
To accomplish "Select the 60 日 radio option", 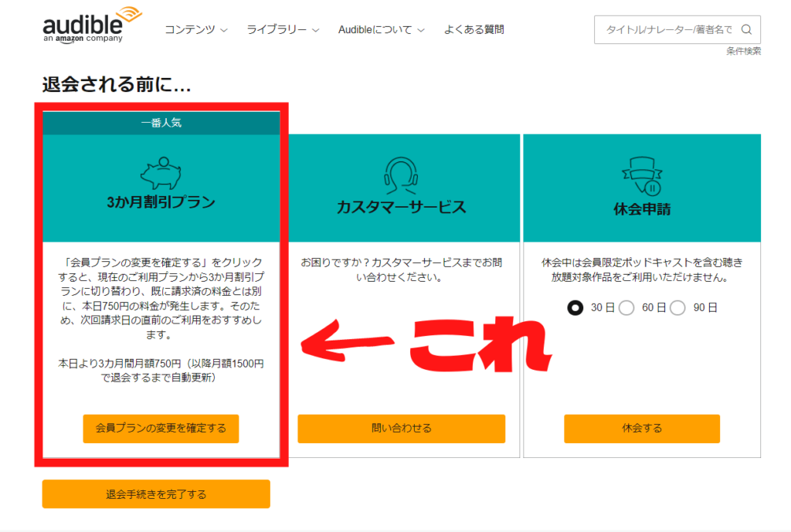I will point(626,307).
